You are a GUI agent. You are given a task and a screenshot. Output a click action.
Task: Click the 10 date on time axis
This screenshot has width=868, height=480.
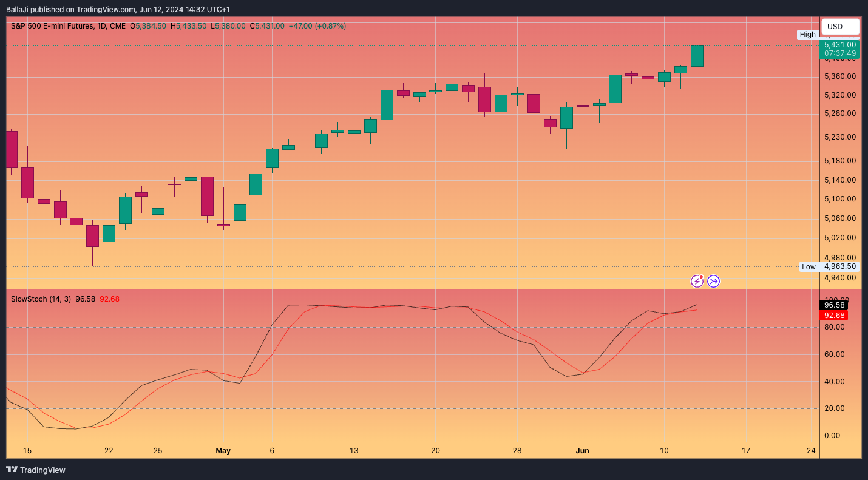coord(664,450)
